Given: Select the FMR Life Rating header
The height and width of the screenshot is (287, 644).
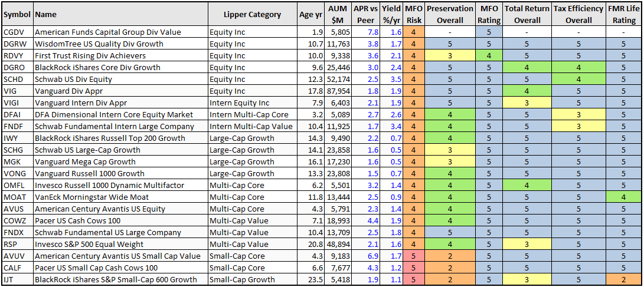Looking at the screenshot, I should [x=624, y=14].
